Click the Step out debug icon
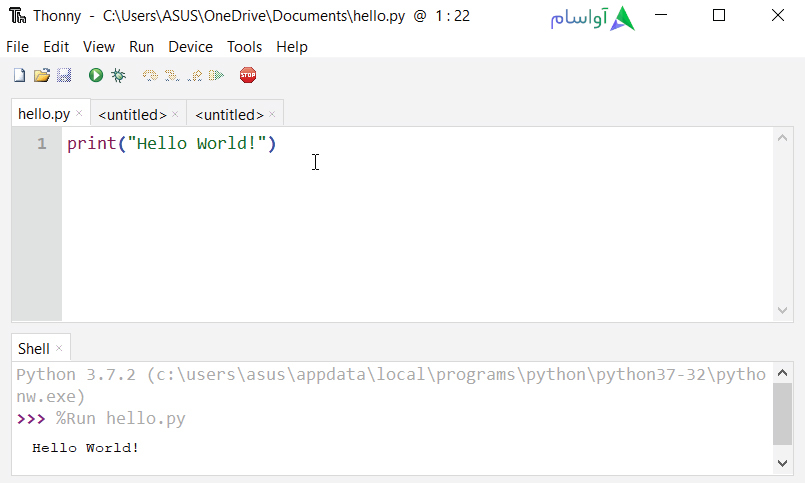805x483 pixels. pos(195,75)
